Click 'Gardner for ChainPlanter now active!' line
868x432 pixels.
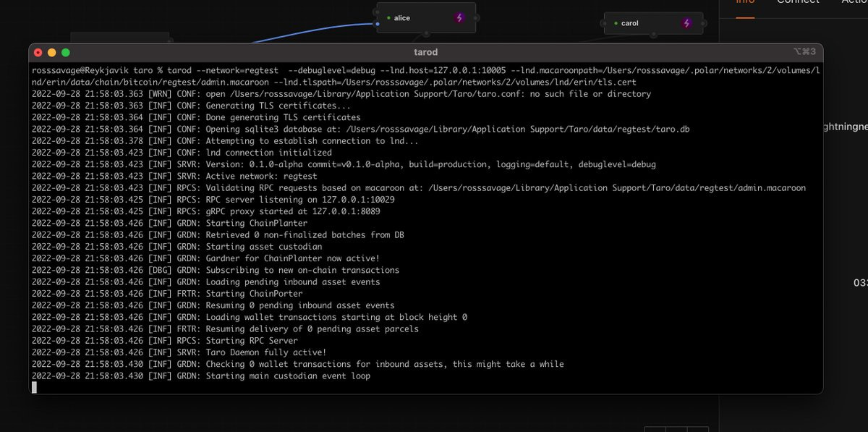[206, 258]
